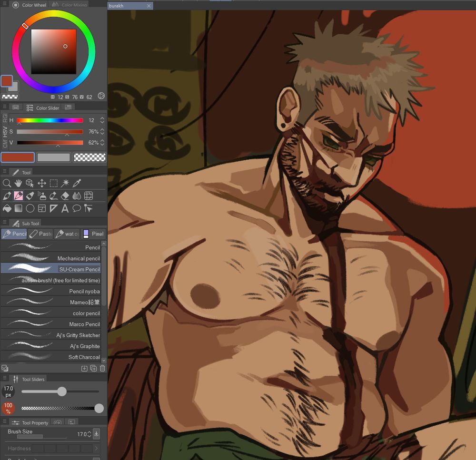Select the Frame Border panel tool

[41, 208]
